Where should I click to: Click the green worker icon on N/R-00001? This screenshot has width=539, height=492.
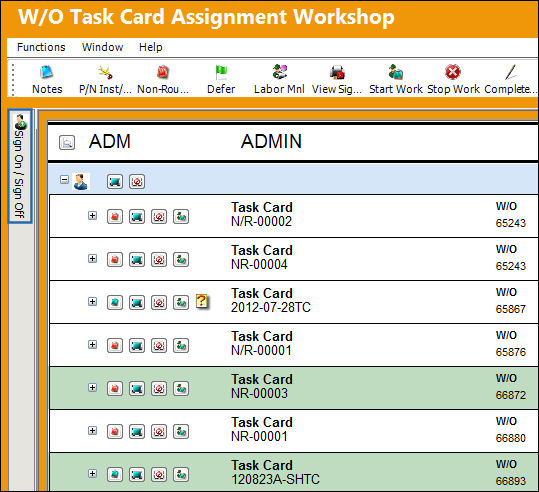(181, 346)
